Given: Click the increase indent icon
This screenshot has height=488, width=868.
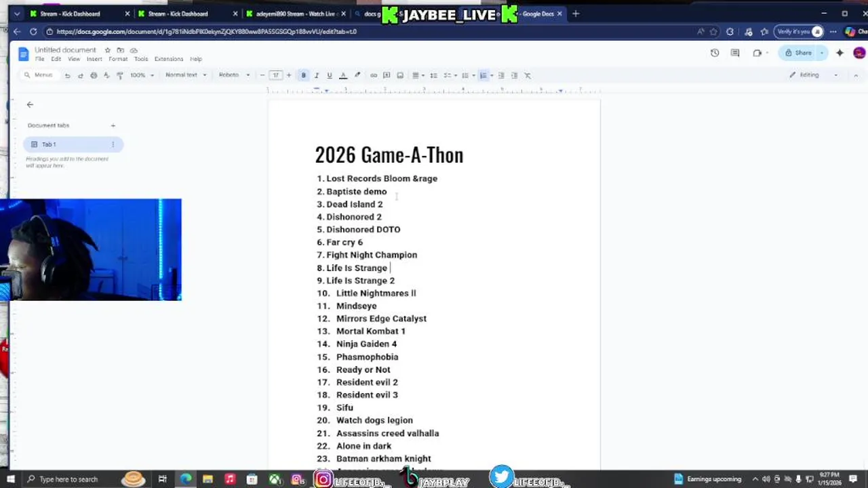Looking at the screenshot, I should coord(514,75).
